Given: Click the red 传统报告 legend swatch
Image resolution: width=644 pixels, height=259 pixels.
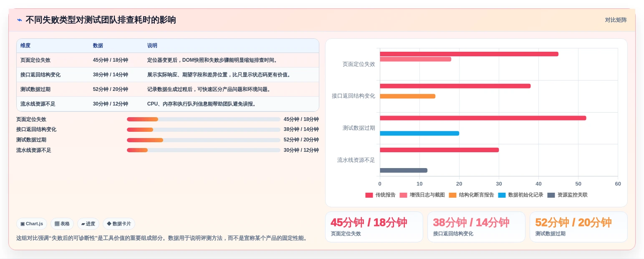Looking at the screenshot, I should coord(369,195).
